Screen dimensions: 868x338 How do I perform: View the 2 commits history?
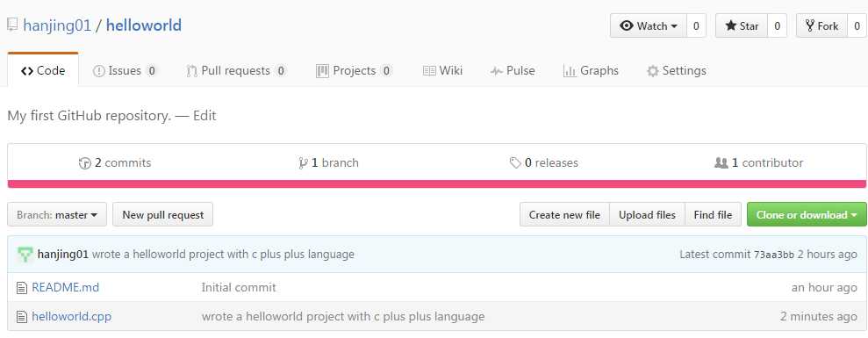115,163
